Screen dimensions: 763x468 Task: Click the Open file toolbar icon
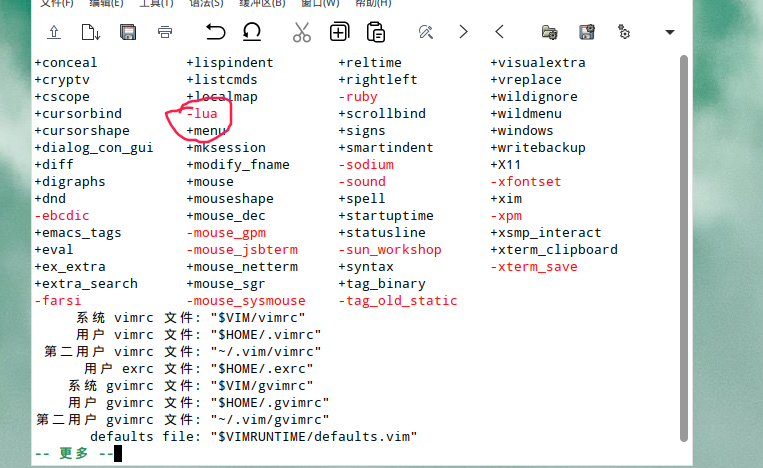click(54, 32)
